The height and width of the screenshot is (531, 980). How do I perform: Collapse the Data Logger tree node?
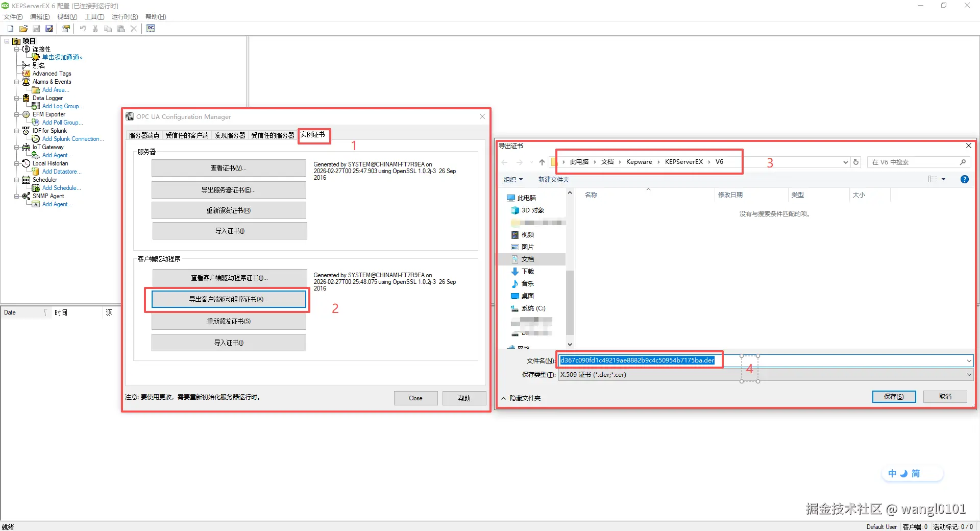coord(16,98)
